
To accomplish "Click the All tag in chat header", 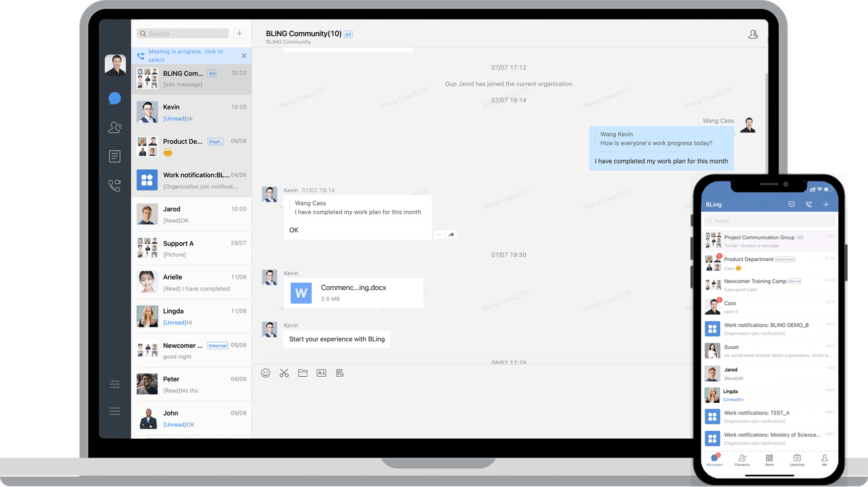I will [x=348, y=34].
